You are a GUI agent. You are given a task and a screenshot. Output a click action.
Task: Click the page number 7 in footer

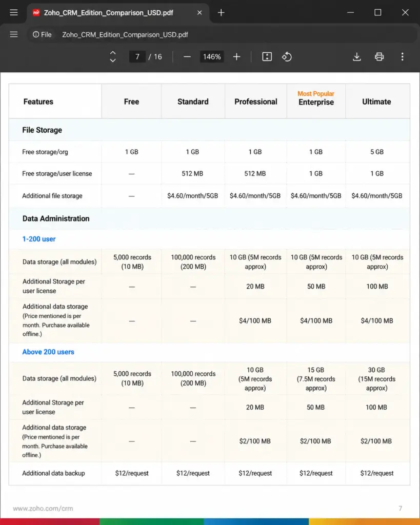point(400,509)
